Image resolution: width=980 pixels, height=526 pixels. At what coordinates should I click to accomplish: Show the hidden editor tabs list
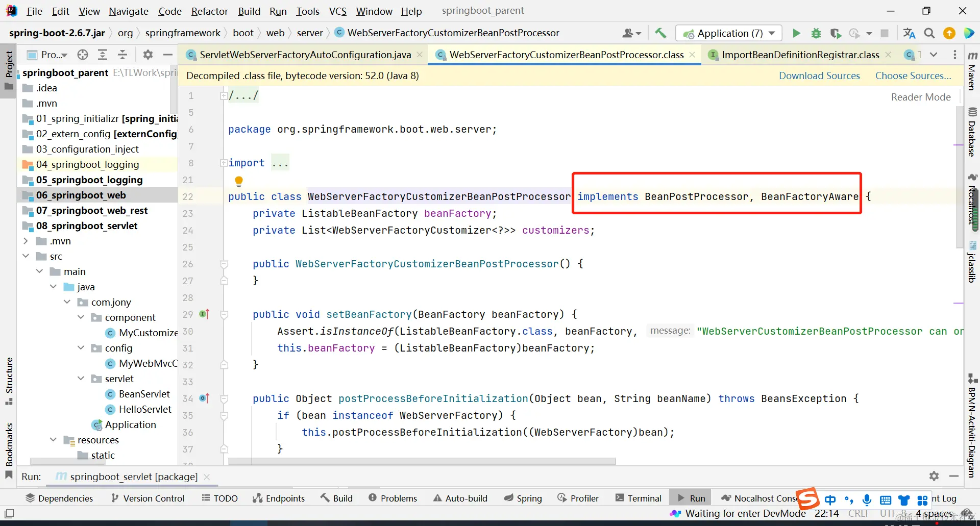934,55
